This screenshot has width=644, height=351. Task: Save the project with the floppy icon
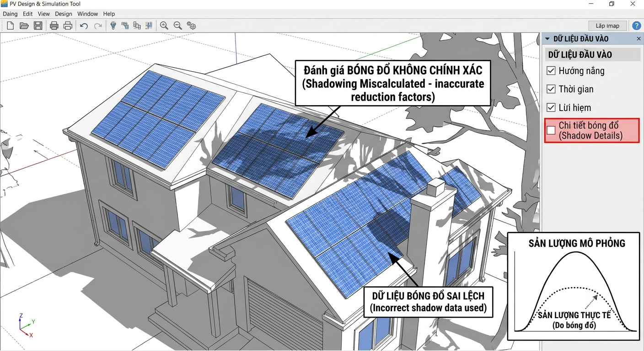pos(38,26)
